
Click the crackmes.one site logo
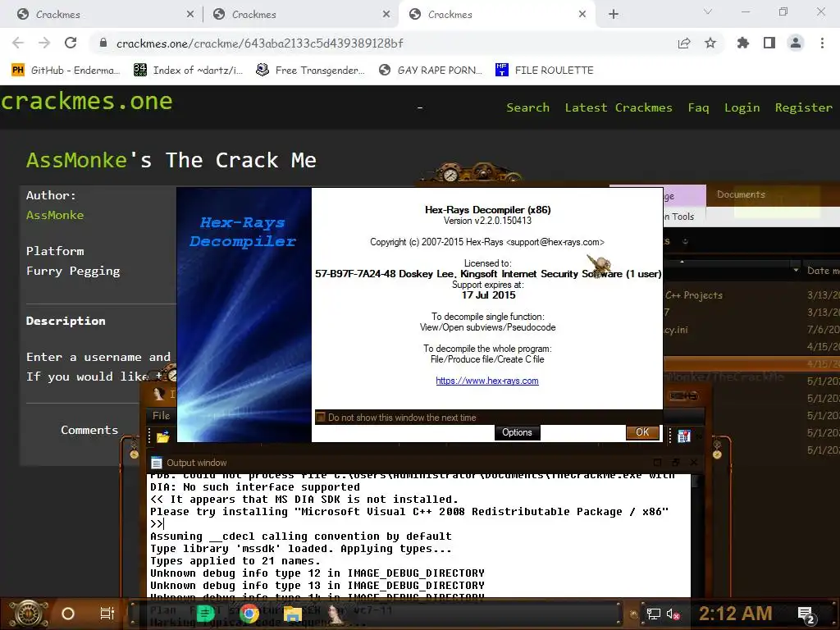[86, 101]
